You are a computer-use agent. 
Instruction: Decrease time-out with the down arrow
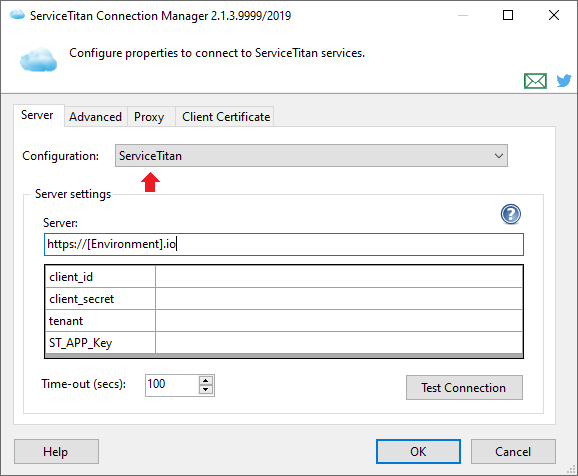tap(206, 389)
